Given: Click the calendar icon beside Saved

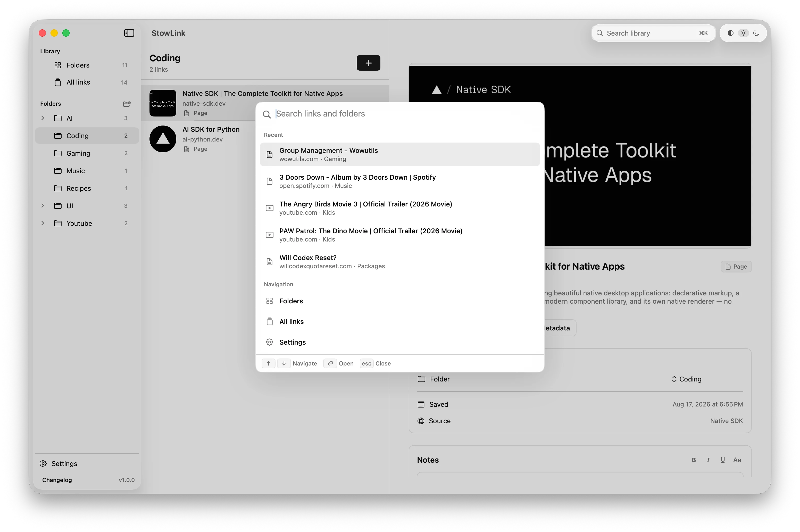Looking at the screenshot, I should tap(421, 404).
